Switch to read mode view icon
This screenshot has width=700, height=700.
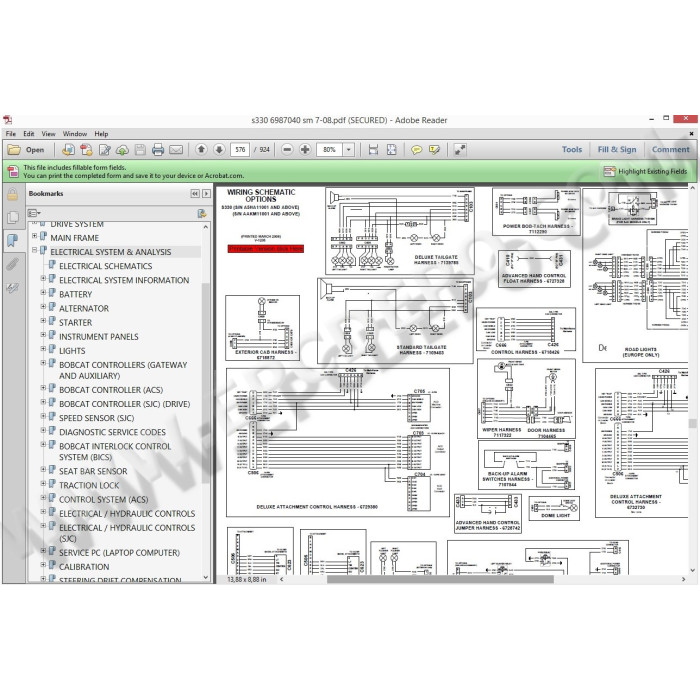460,150
